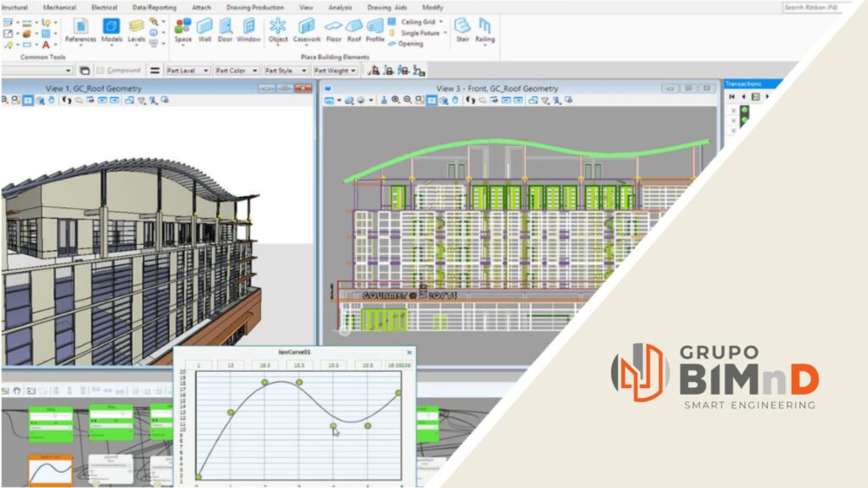Enable the Compound checkbox
Screen dimensions: 868x488
click(101, 70)
